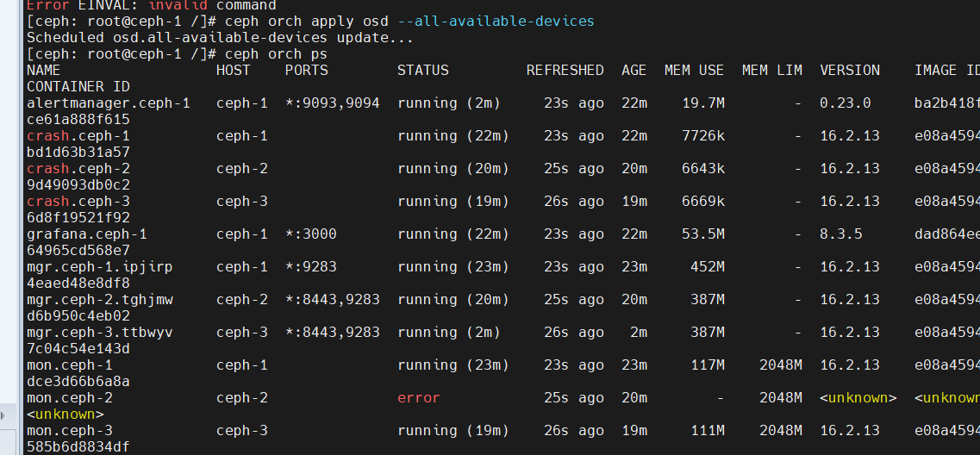Click the red 'error' status
The height and width of the screenshot is (455, 980).
pos(419,397)
